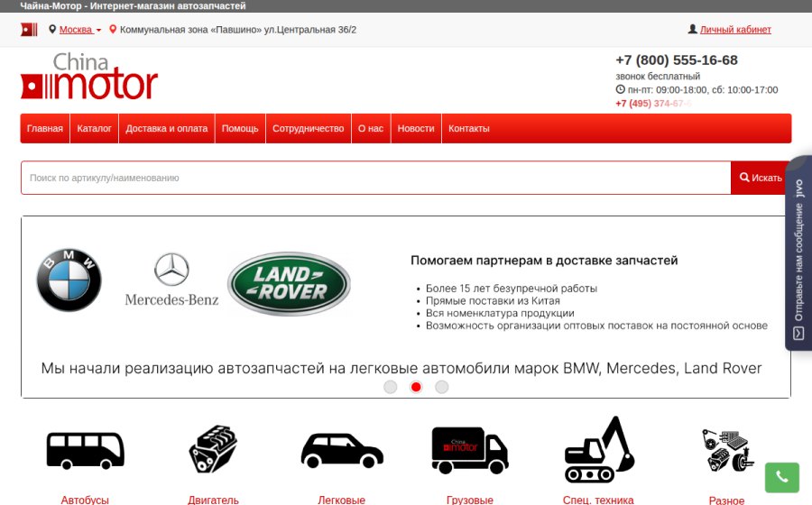Screen dimensions: 812x505
Task: Open the Контакты menu item
Action: tap(469, 128)
